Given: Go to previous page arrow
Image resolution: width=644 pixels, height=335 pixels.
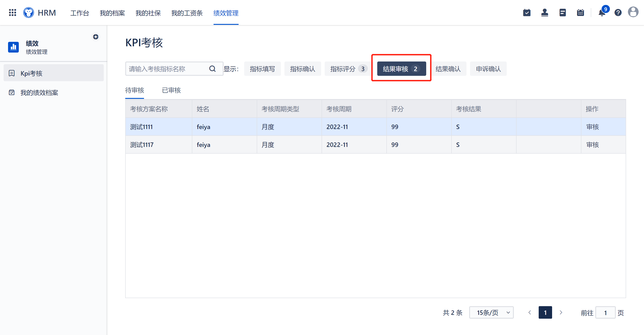Looking at the screenshot, I should point(530,312).
